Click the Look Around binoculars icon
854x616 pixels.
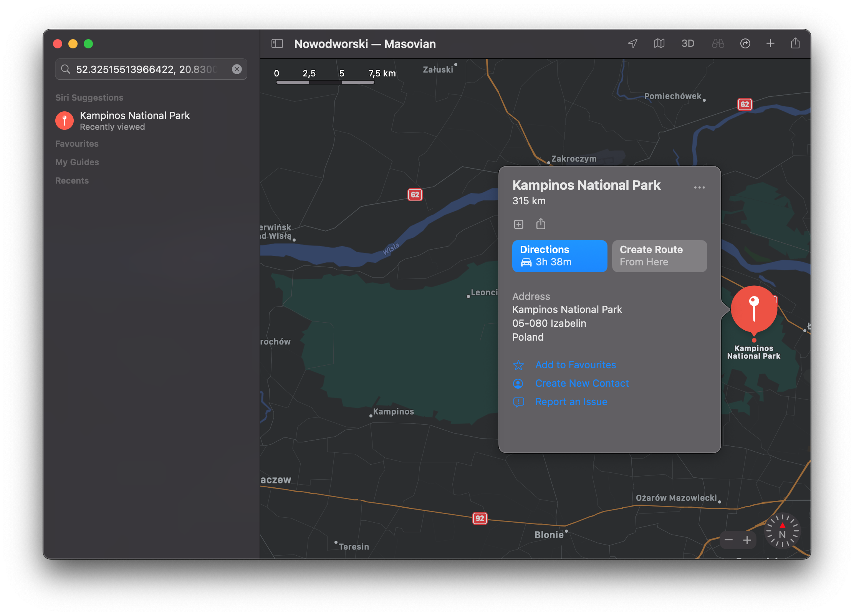717,43
